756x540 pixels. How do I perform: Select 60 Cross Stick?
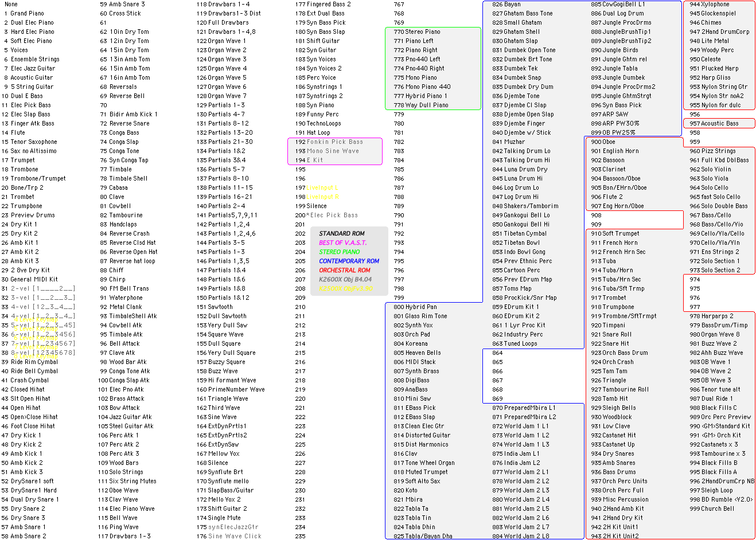[120, 13]
